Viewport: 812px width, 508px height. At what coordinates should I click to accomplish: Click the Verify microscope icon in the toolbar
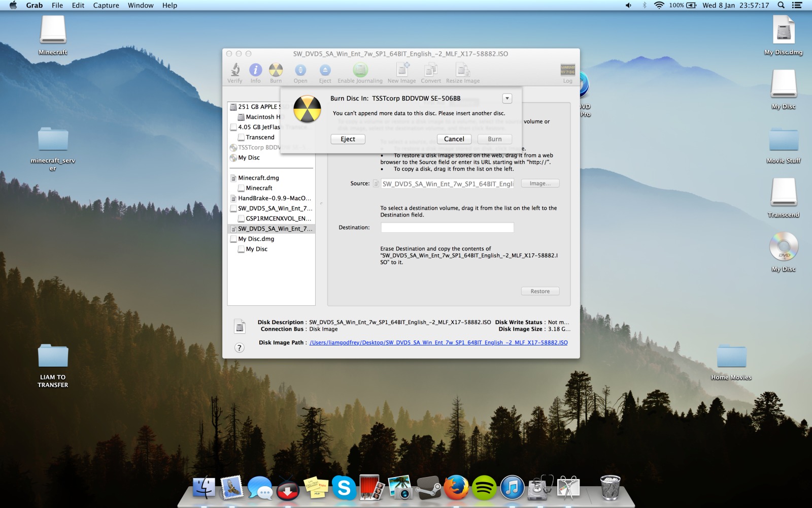pyautogui.click(x=235, y=70)
